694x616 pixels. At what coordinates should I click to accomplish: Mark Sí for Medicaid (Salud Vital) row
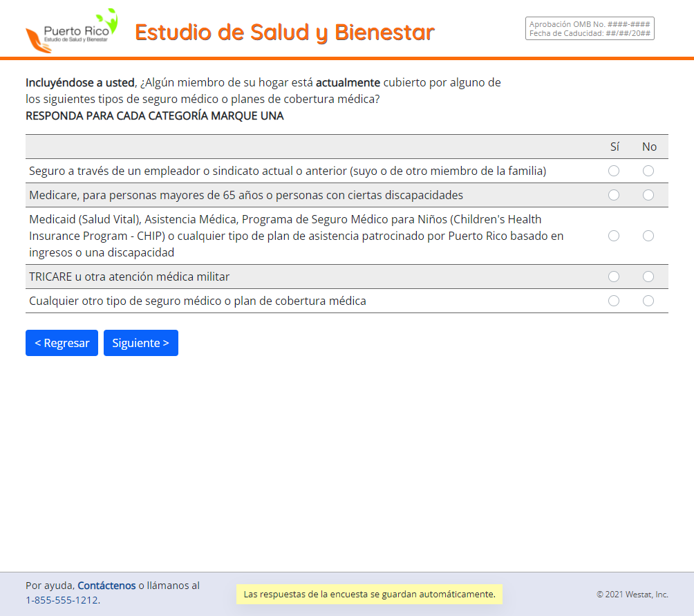pos(613,236)
